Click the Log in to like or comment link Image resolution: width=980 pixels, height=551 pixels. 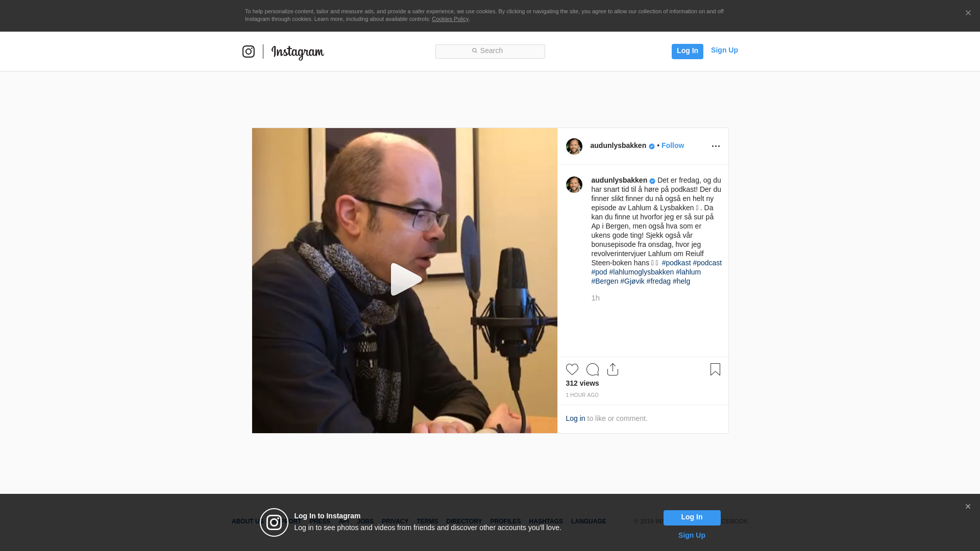pos(575,418)
